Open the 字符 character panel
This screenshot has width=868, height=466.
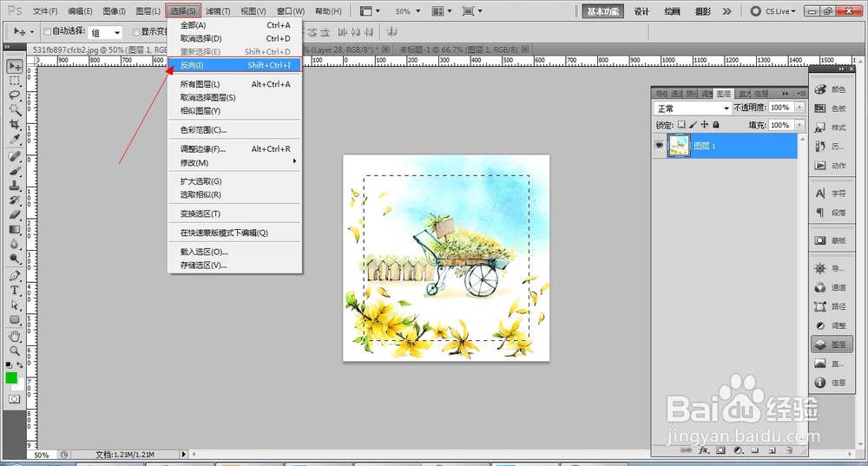[831, 194]
